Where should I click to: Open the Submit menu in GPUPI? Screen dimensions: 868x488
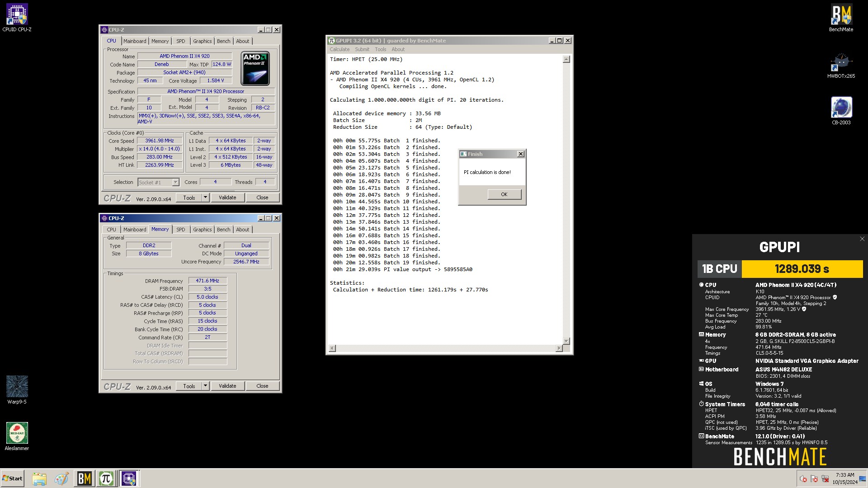click(362, 49)
